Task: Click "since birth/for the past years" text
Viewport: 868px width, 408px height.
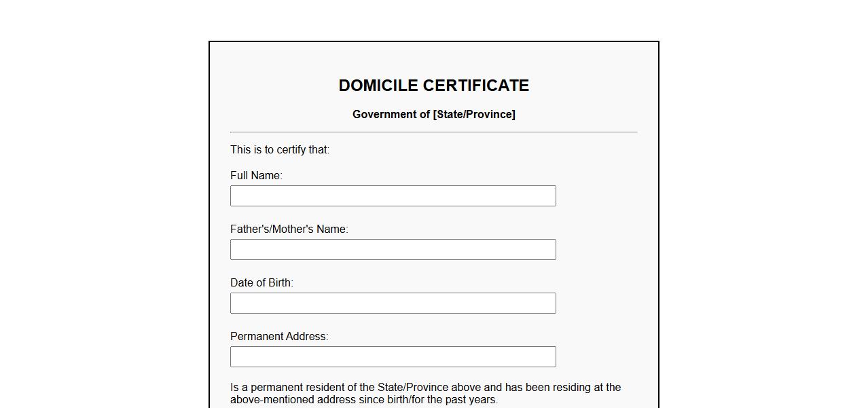Action: [428, 399]
